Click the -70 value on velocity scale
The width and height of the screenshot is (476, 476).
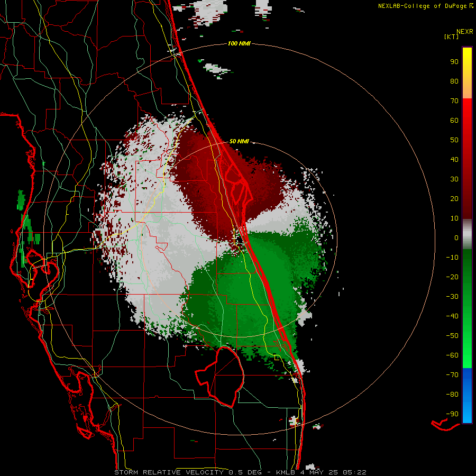[x=452, y=375]
